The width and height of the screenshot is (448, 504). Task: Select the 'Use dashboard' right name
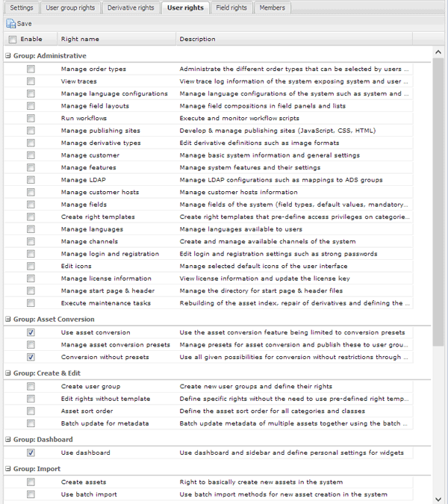click(85, 453)
